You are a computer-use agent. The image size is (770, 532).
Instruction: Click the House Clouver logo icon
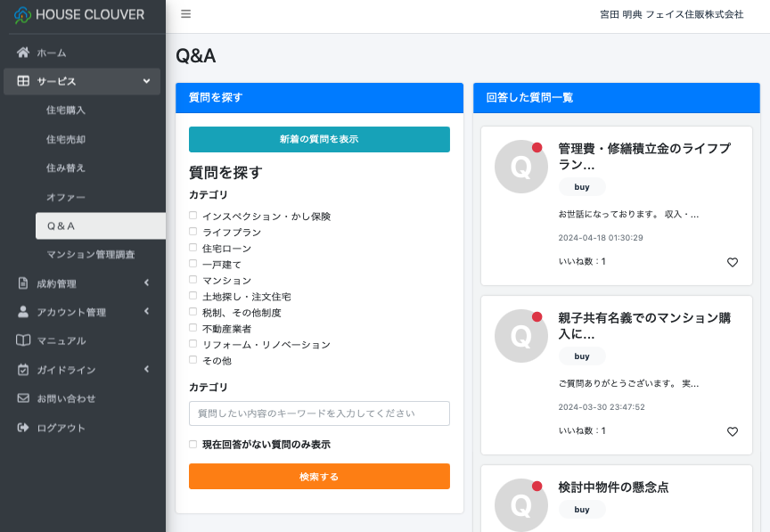[x=22, y=15]
